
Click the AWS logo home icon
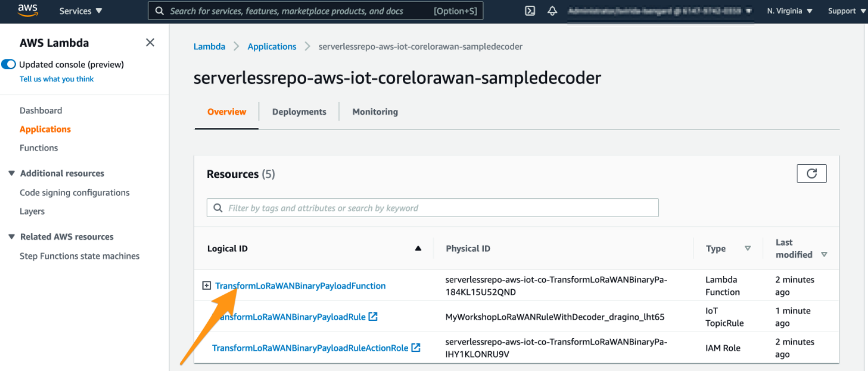(x=27, y=10)
